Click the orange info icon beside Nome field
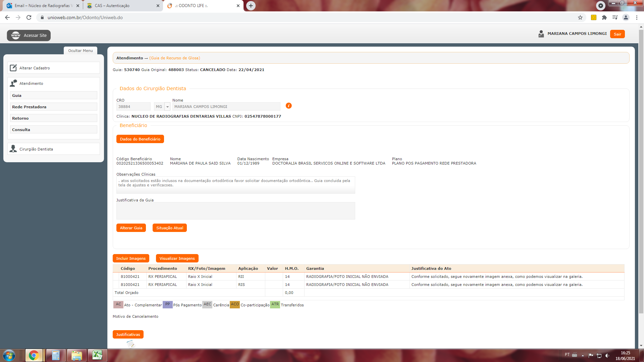The width and height of the screenshot is (644, 362). pos(288,106)
